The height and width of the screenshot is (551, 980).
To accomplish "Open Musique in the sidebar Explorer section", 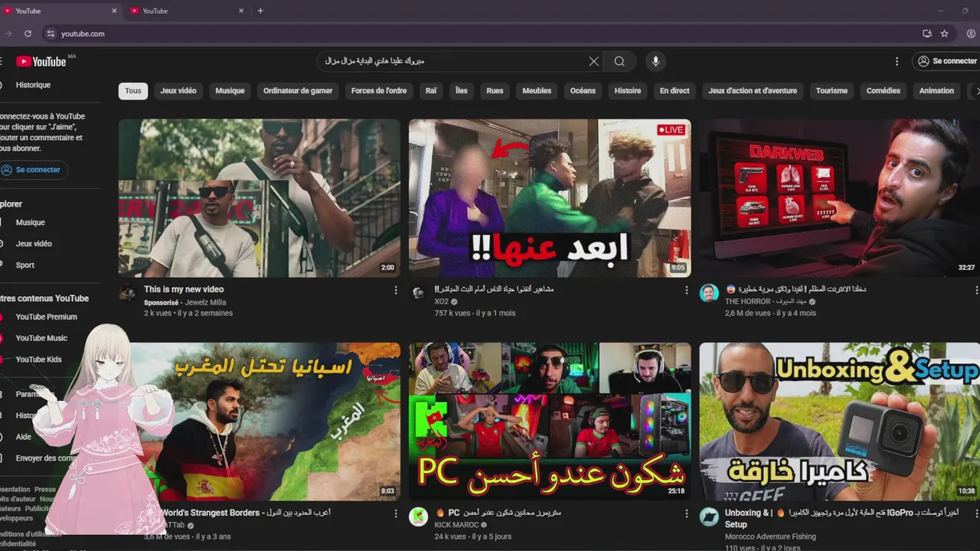I will [x=31, y=223].
